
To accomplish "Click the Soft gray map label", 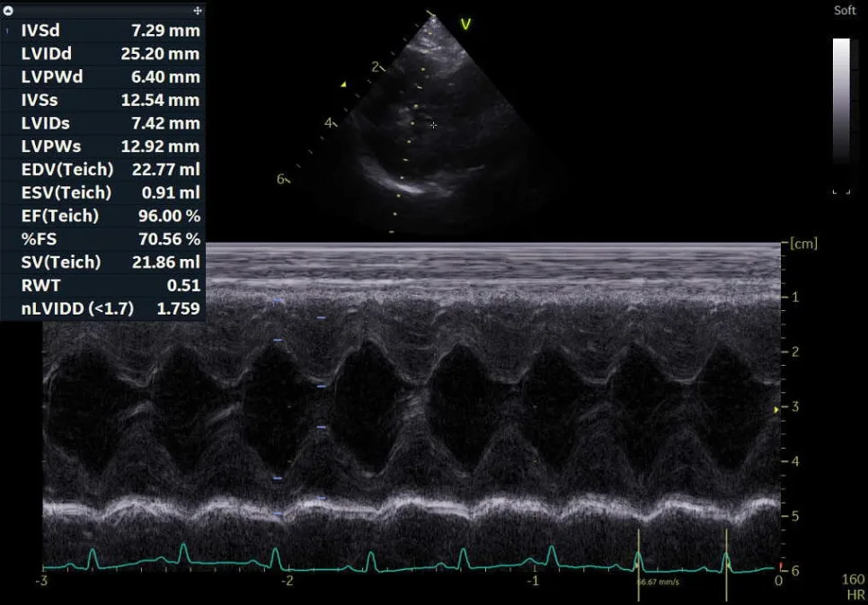I will (x=845, y=11).
